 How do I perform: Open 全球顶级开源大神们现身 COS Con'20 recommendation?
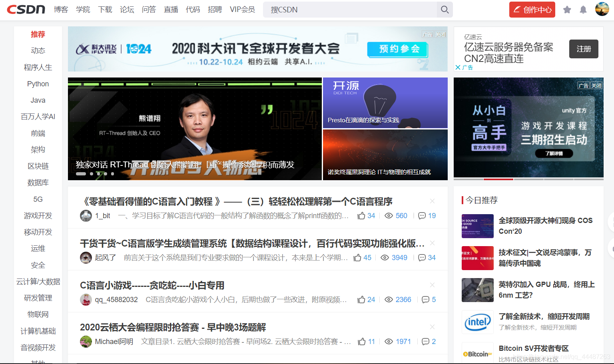(546, 226)
